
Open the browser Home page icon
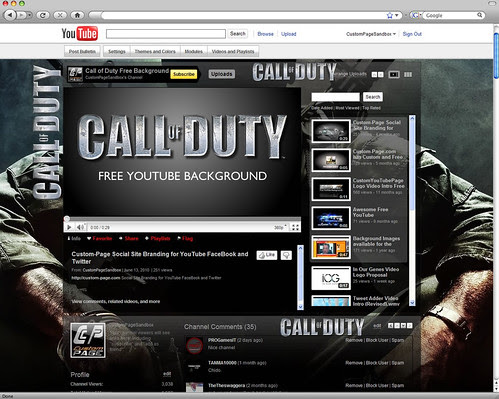click(77, 15)
